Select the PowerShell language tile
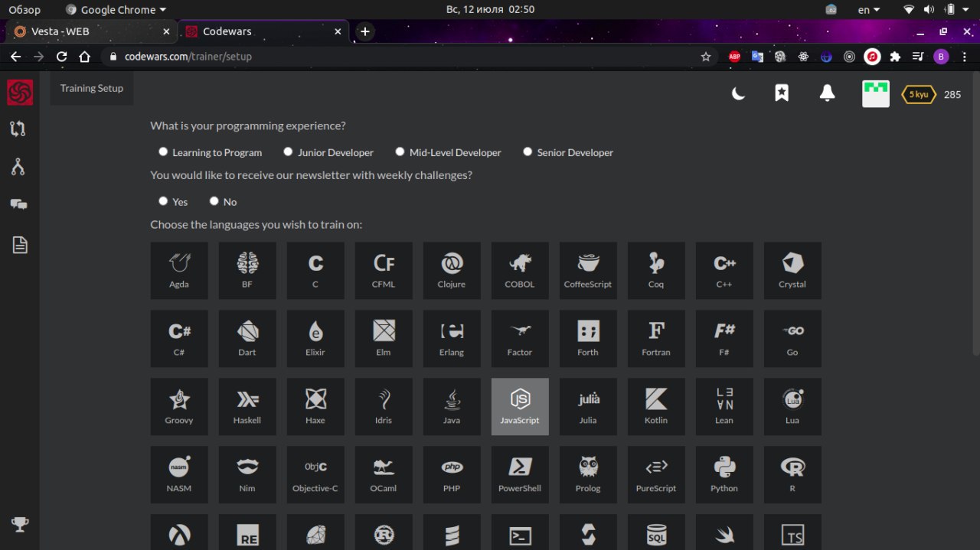The image size is (980, 550). click(520, 475)
